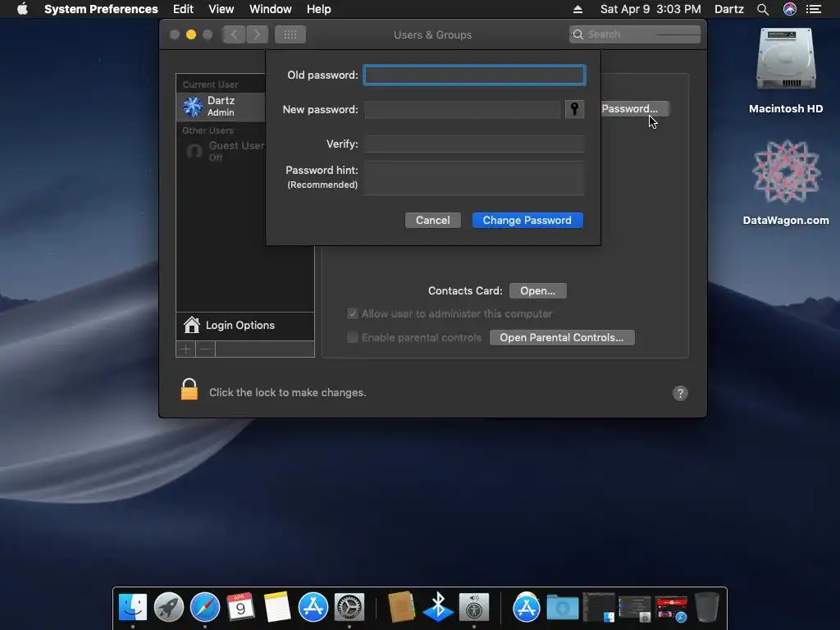Open help with the question mark button
This screenshot has width=840, height=630.
click(x=680, y=393)
